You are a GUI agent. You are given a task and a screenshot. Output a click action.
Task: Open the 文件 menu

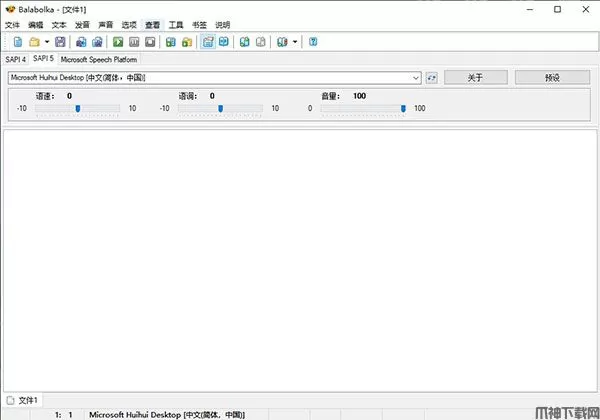12,23
